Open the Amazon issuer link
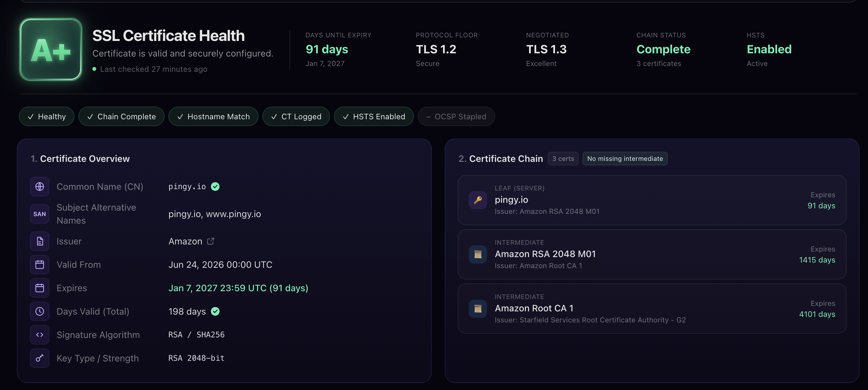Image resolution: width=868 pixels, height=390 pixels. pyautogui.click(x=191, y=241)
